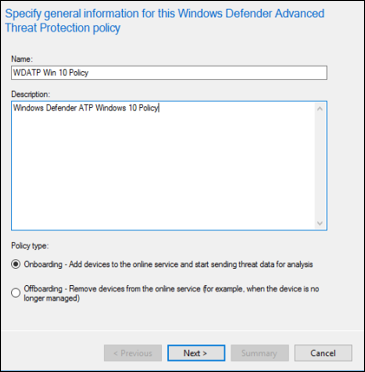Click the 'Description:' field label
The image size is (365, 372).
pos(31,94)
